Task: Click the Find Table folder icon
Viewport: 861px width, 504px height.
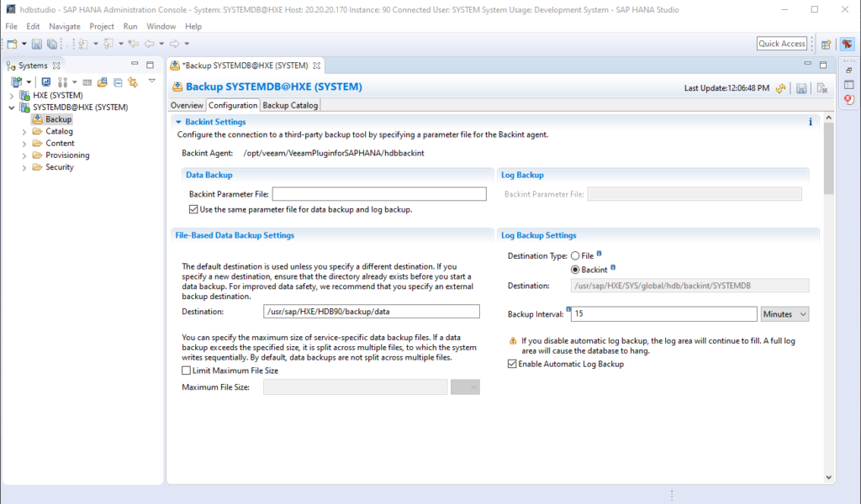Action: point(102,82)
